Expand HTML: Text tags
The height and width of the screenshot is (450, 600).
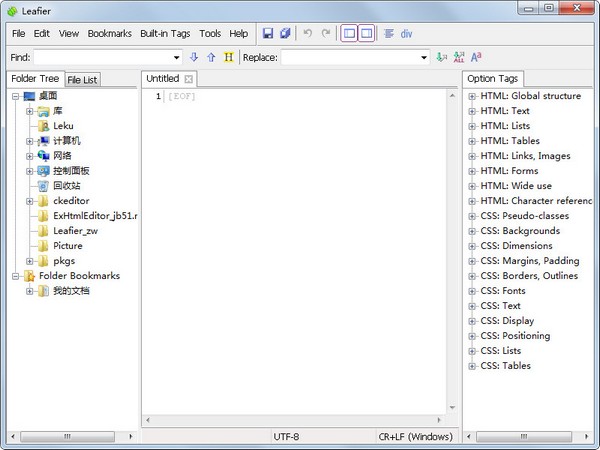tap(472, 111)
